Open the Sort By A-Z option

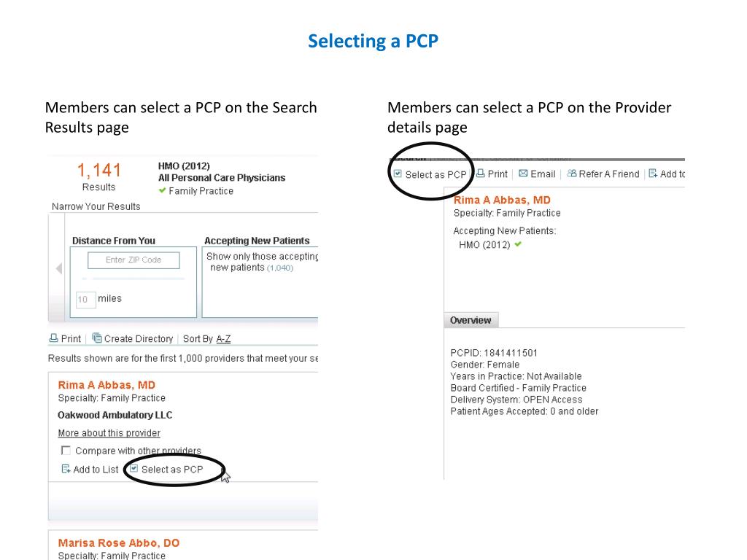(x=223, y=338)
